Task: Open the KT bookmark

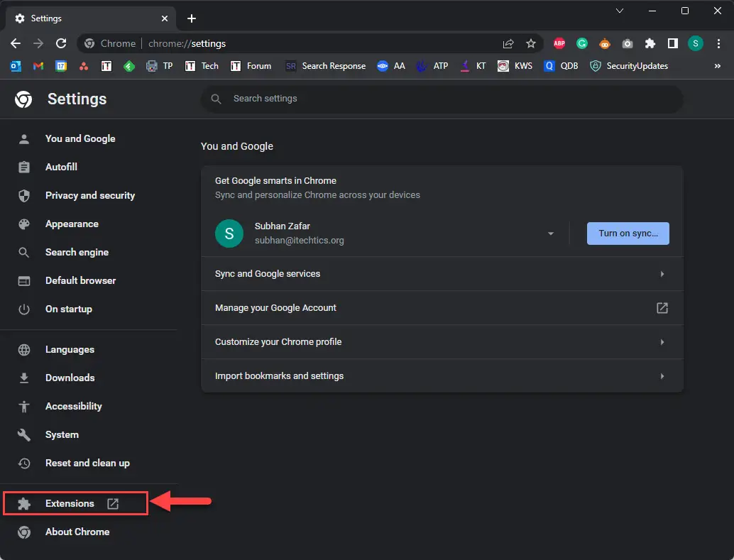Action: coord(473,66)
